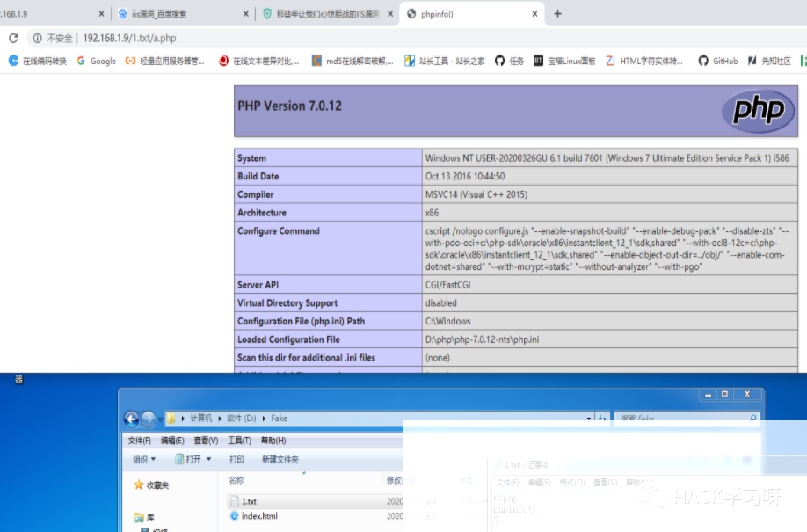Open the 查看(V) menu in Explorer
The image size is (807, 532).
tap(206, 441)
